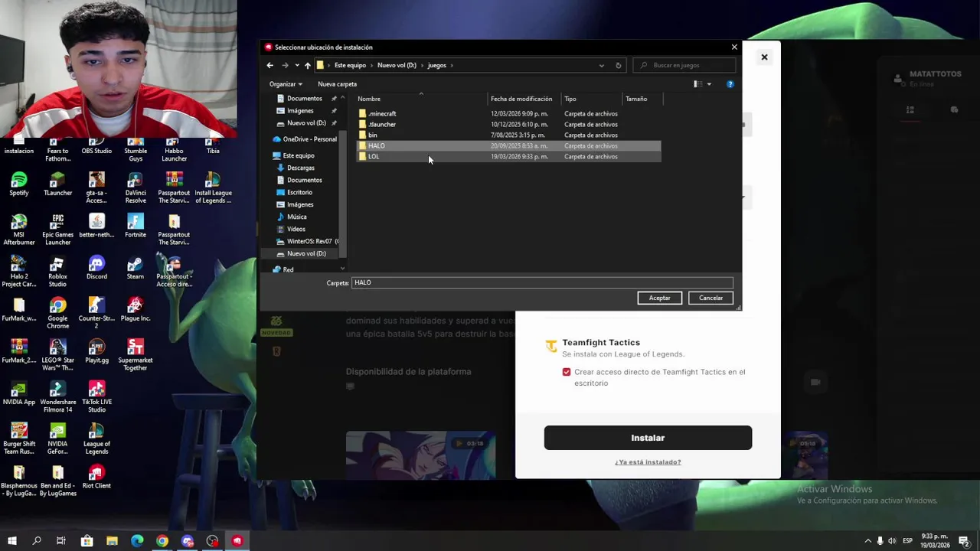
Task: Show hidden system tray icons chevron
Action: click(x=867, y=541)
